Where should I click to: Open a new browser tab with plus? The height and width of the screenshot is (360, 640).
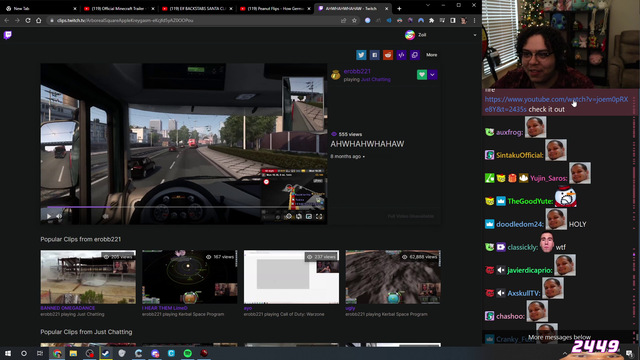(399, 8)
